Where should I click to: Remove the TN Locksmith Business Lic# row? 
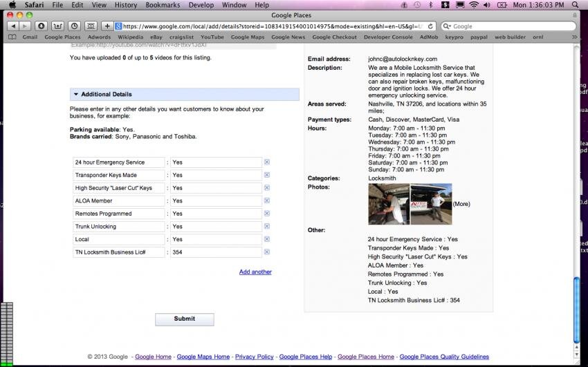pos(267,252)
